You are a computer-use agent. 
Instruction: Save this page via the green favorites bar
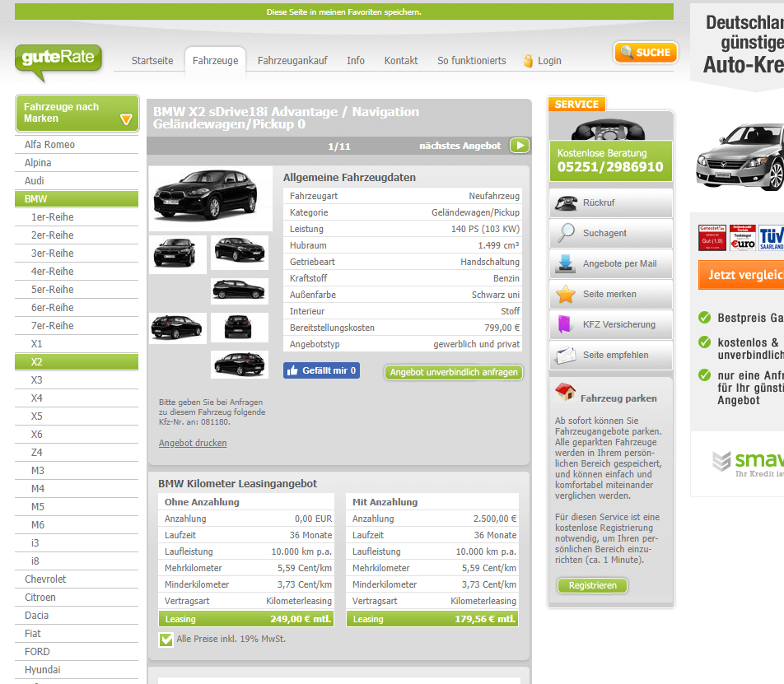tap(344, 12)
